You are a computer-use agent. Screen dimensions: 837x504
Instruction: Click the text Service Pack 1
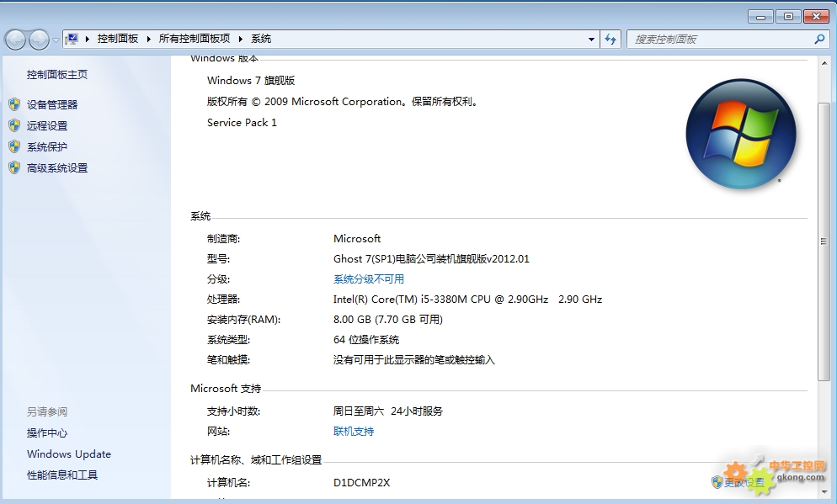click(x=242, y=123)
